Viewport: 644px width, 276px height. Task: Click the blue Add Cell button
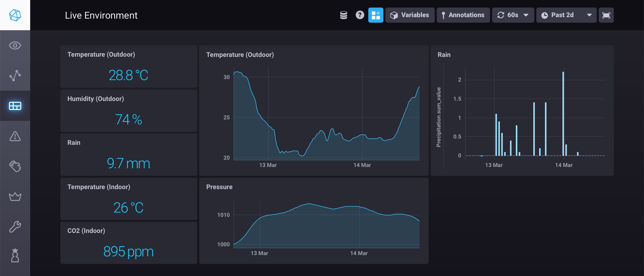coord(376,15)
